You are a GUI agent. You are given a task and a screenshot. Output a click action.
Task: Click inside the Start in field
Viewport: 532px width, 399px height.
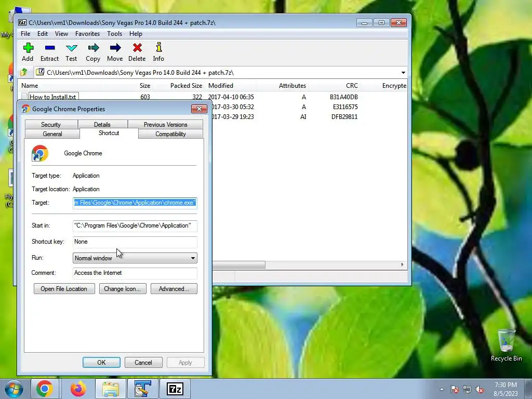[x=135, y=225]
